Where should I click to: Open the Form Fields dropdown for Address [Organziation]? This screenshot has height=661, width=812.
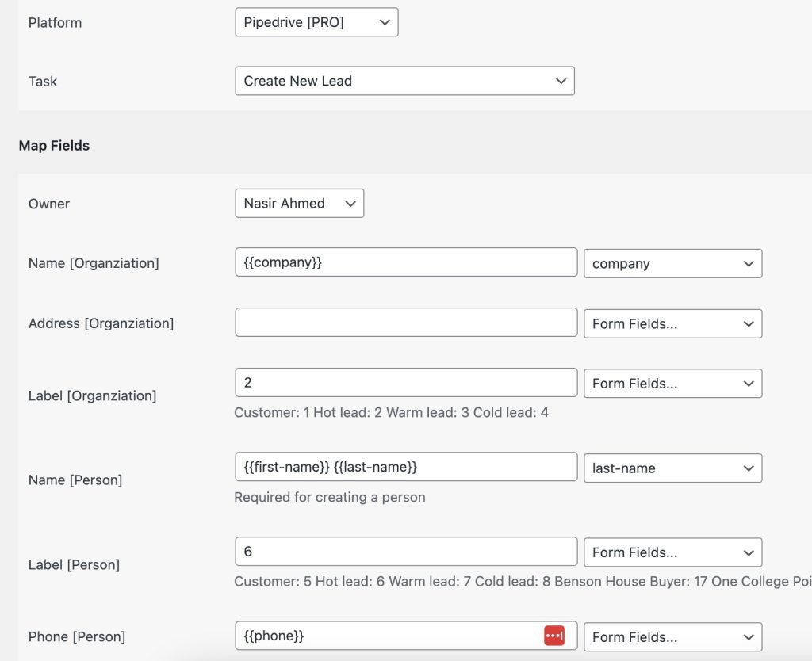click(x=672, y=323)
